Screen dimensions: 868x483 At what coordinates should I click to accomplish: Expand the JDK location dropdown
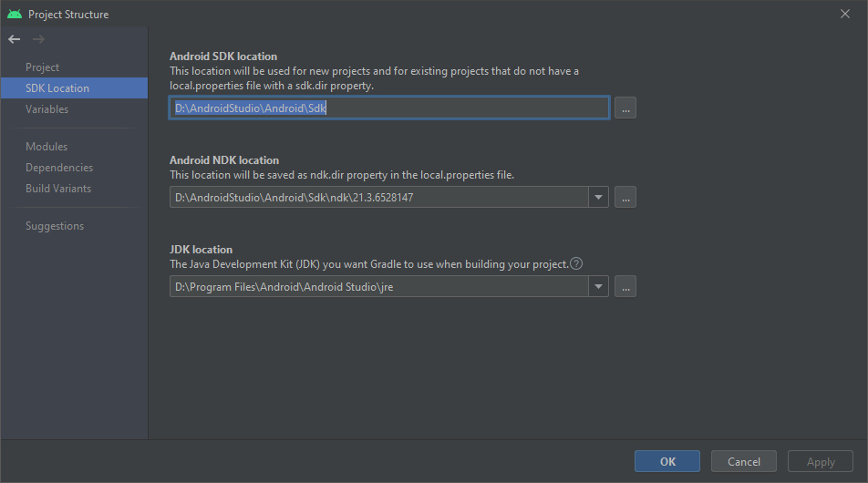pyautogui.click(x=598, y=287)
